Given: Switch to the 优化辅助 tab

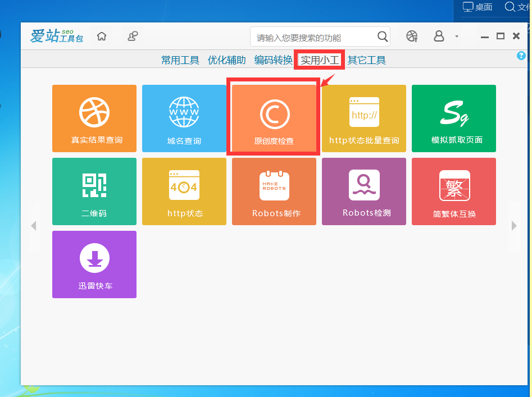Looking at the screenshot, I should (x=226, y=60).
